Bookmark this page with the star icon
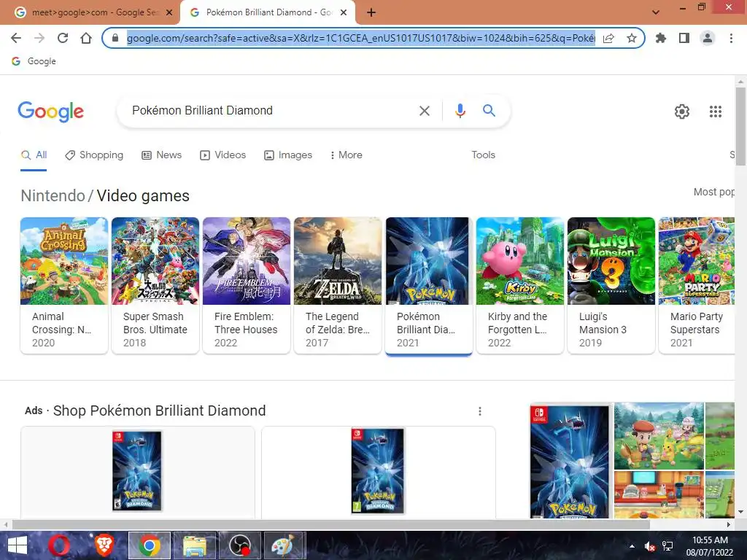Viewport: 747px width, 560px height. pos(632,38)
